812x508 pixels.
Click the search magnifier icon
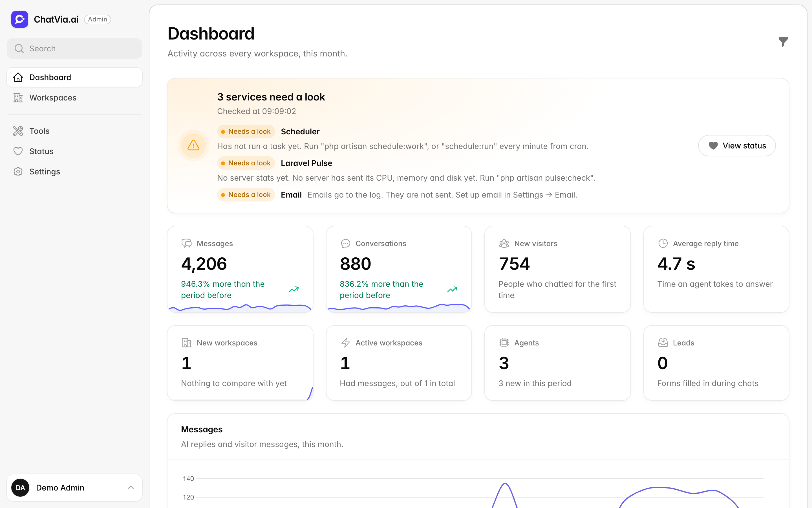pyautogui.click(x=19, y=48)
